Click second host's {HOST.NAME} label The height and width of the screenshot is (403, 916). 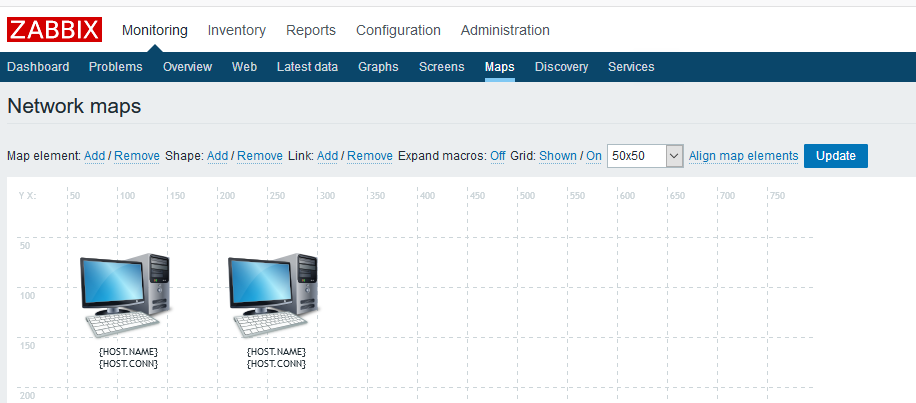point(276,352)
